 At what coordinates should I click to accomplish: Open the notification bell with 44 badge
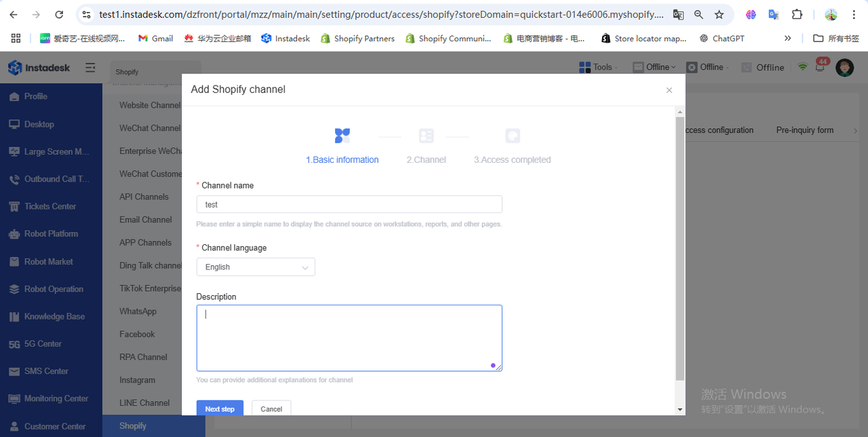pos(821,67)
